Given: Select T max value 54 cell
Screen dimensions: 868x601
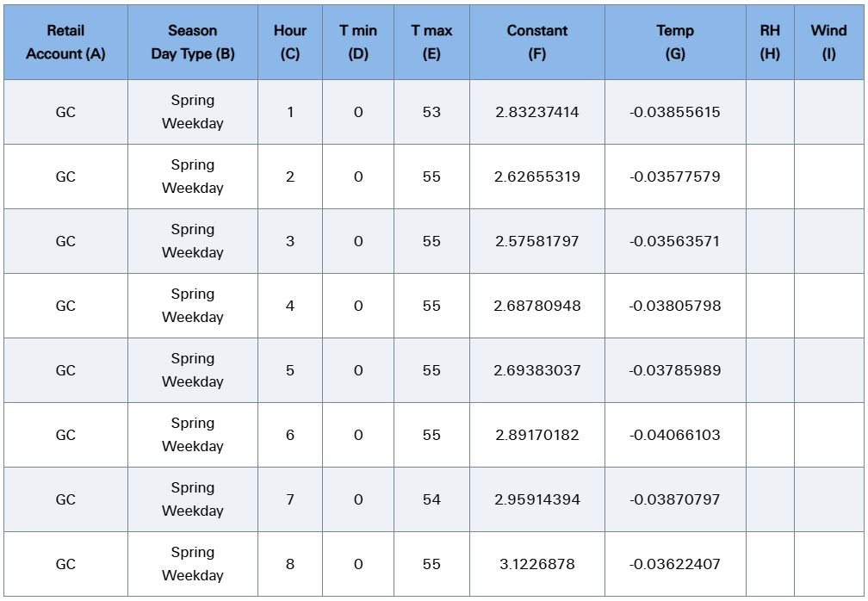Looking at the screenshot, I should click(431, 499).
